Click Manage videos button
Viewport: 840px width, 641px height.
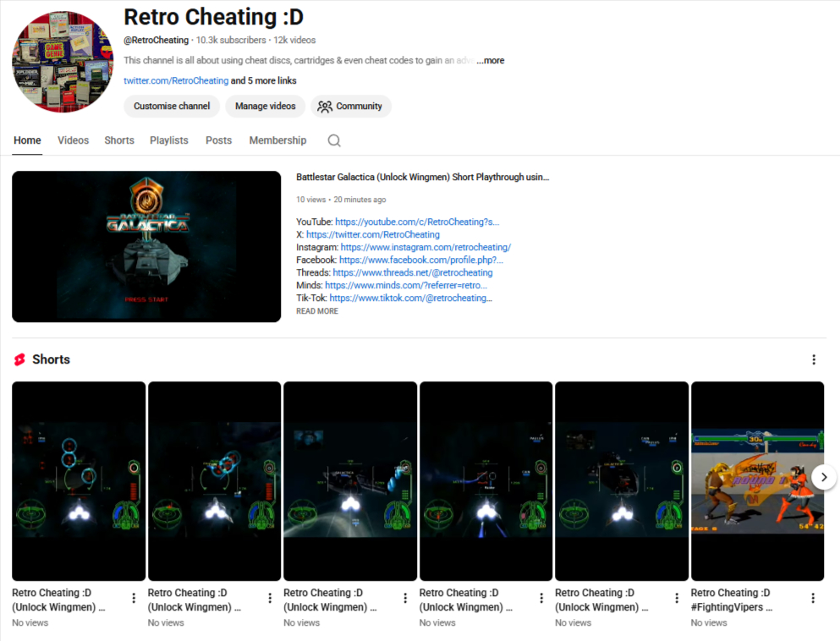click(x=265, y=106)
